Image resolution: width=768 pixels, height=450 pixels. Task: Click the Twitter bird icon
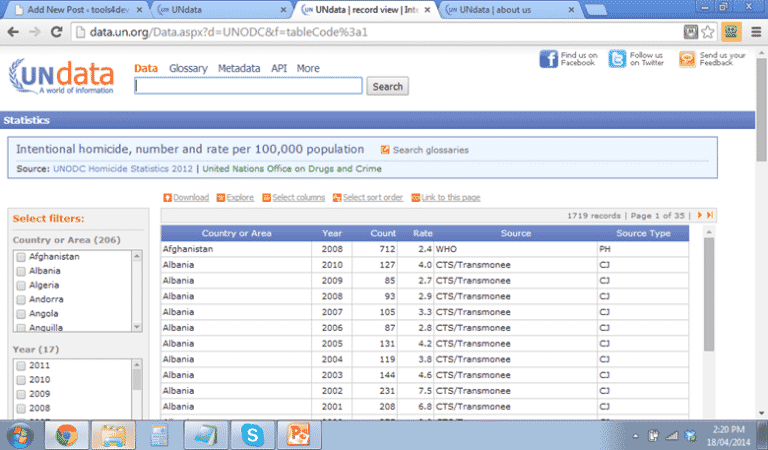(618, 59)
